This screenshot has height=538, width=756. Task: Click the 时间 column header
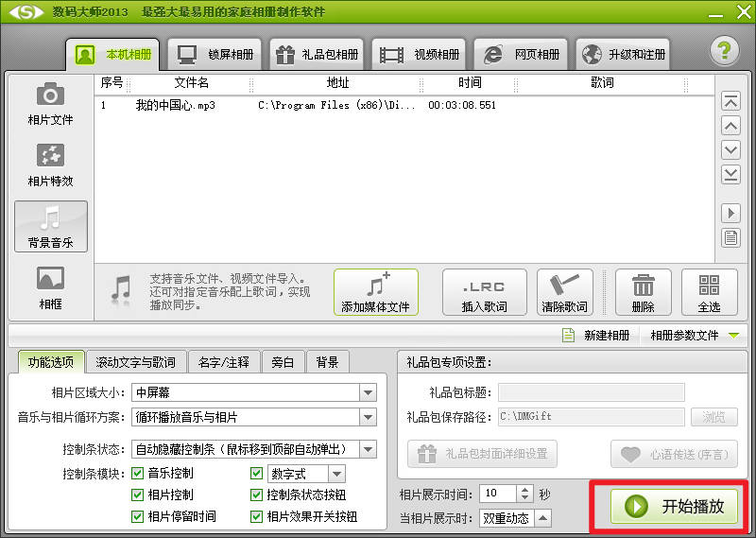[x=470, y=83]
